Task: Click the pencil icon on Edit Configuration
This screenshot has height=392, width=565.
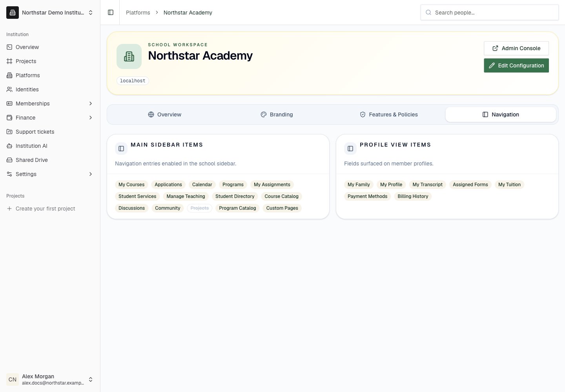Action: [x=492, y=65]
